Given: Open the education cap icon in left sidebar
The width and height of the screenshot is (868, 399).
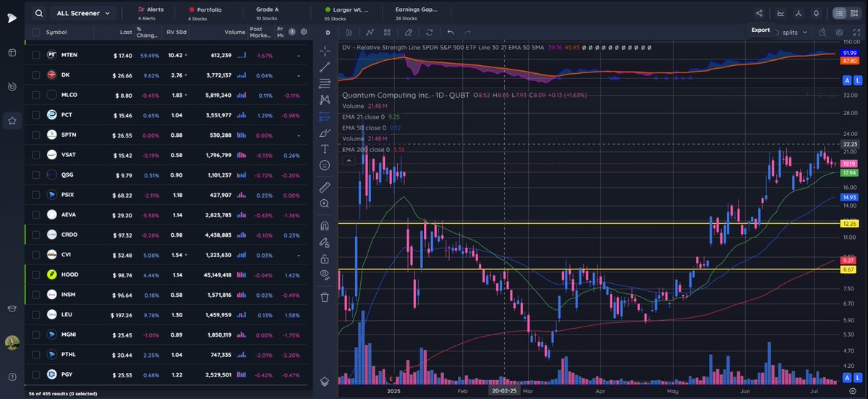Looking at the screenshot, I should [12, 308].
